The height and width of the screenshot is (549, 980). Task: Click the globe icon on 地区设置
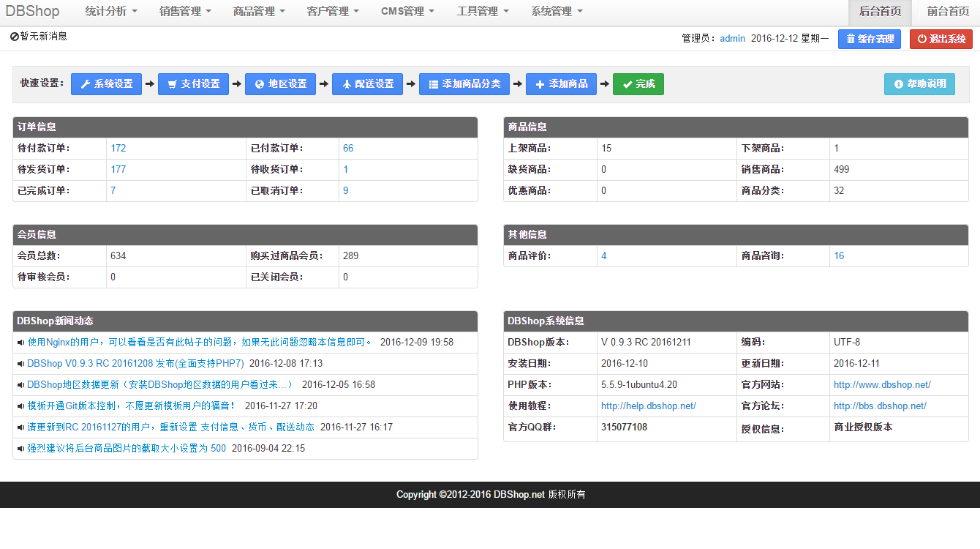pos(259,84)
